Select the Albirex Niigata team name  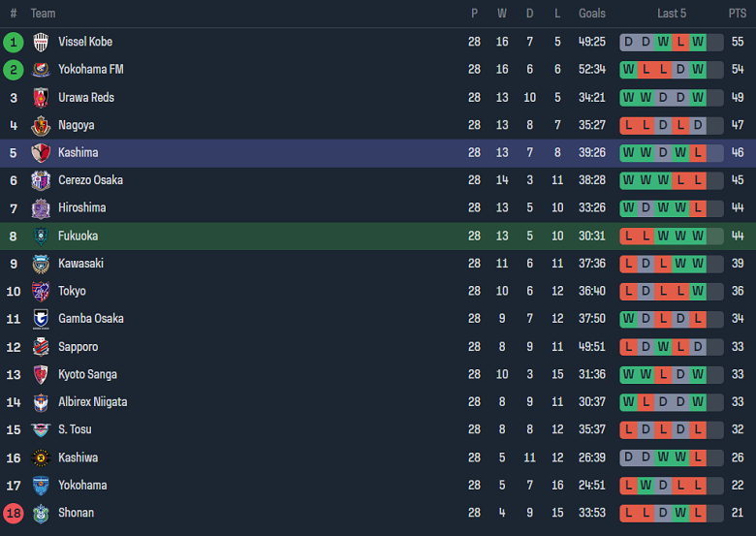pos(92,402)
